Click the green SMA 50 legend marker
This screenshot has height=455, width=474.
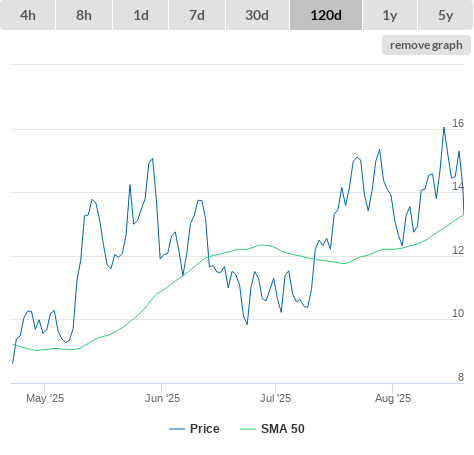click(x=248, y=429)
